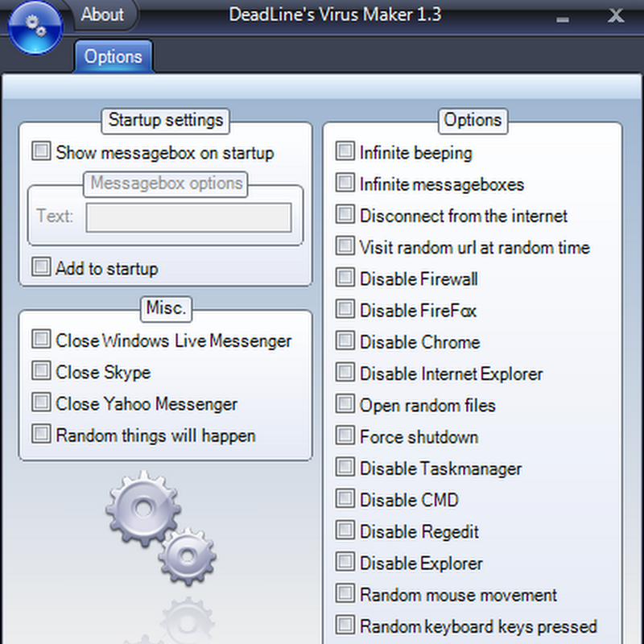Toggle Disable Firewall checkbox

pos(345,277)
